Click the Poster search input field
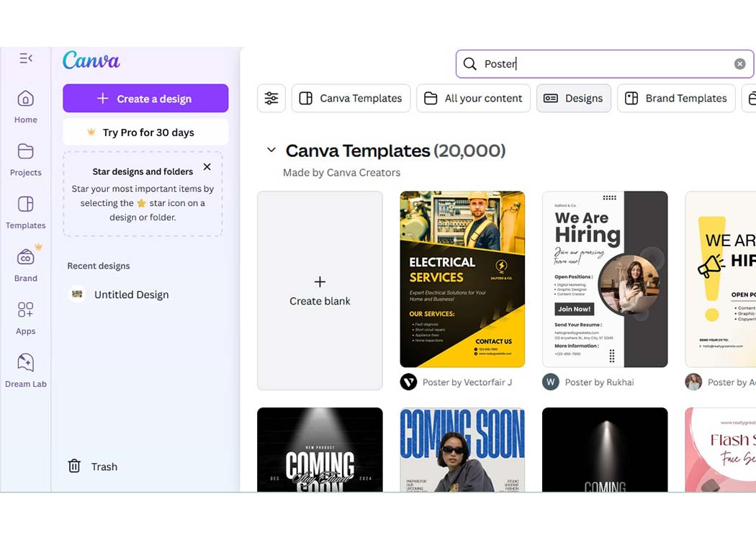 click(x=605, y=64)
